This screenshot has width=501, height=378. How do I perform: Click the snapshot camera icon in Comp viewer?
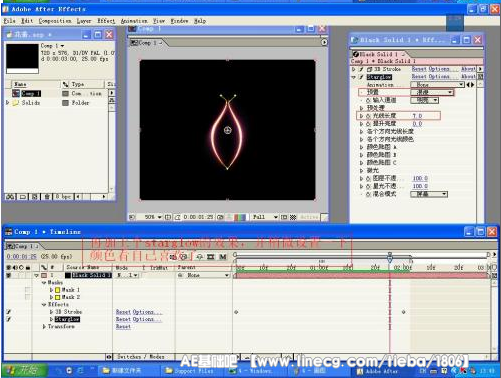[x=220, y=217]
